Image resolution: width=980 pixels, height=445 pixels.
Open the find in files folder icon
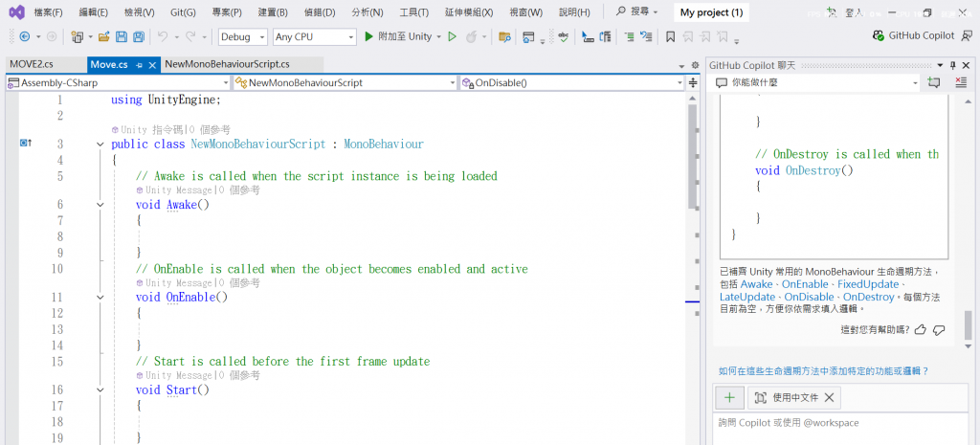click(x=504, y=37)
